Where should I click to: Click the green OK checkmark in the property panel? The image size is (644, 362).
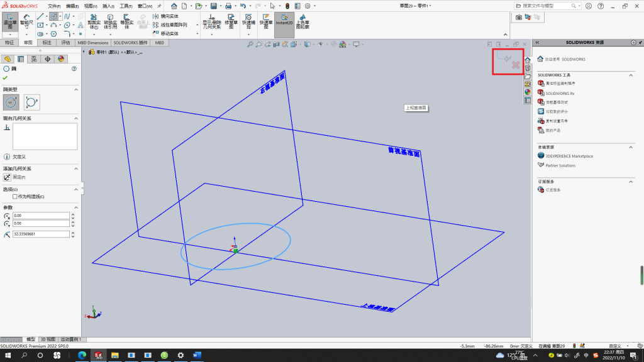pyautogui.click(x=5, y=78)
